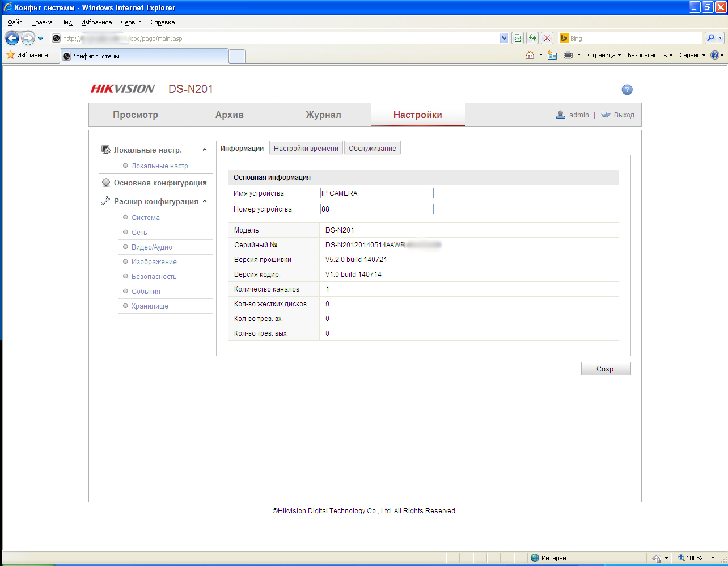Screen dimensions: 728x566
Task: Open the Видео/Аудио settings item
Action: coord(152,247)
